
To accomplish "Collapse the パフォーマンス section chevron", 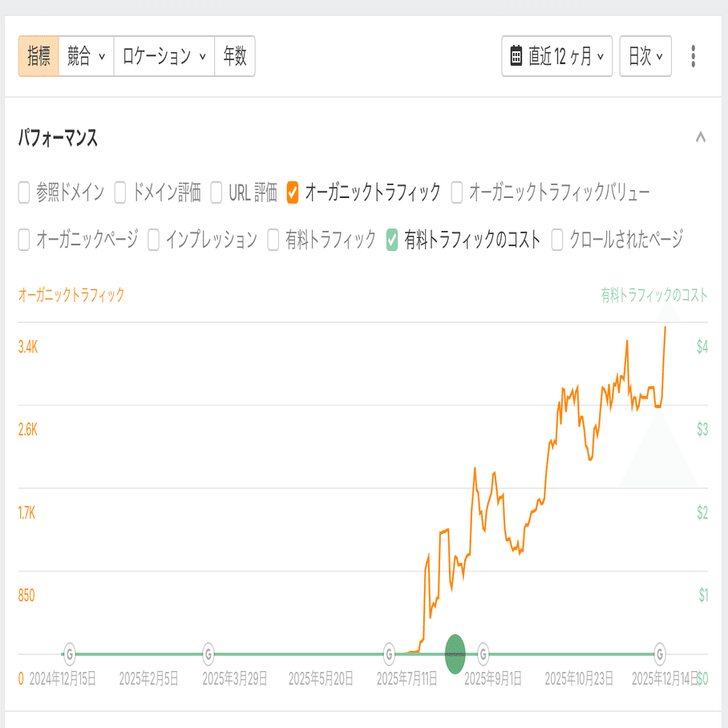I will [x=700, y=137].
